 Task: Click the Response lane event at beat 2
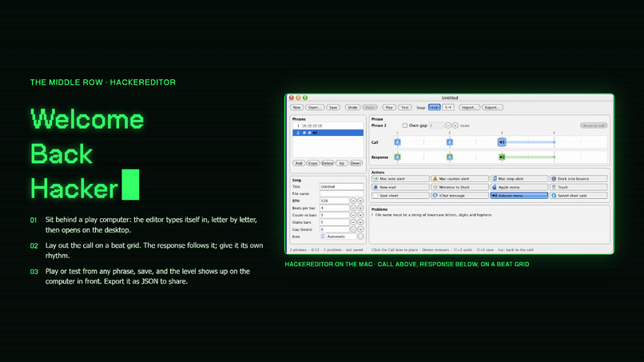(x=450, y=157)
